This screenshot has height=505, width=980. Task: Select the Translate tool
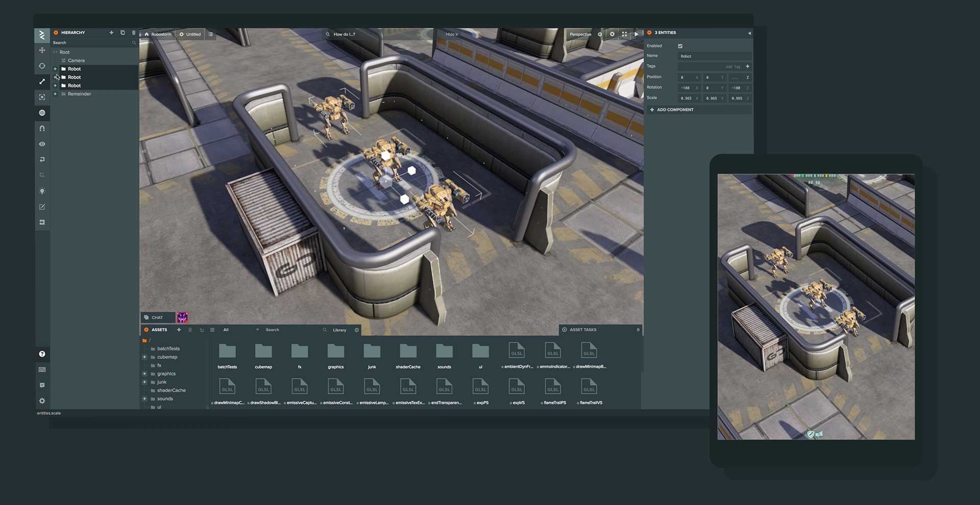coord(42,50)
